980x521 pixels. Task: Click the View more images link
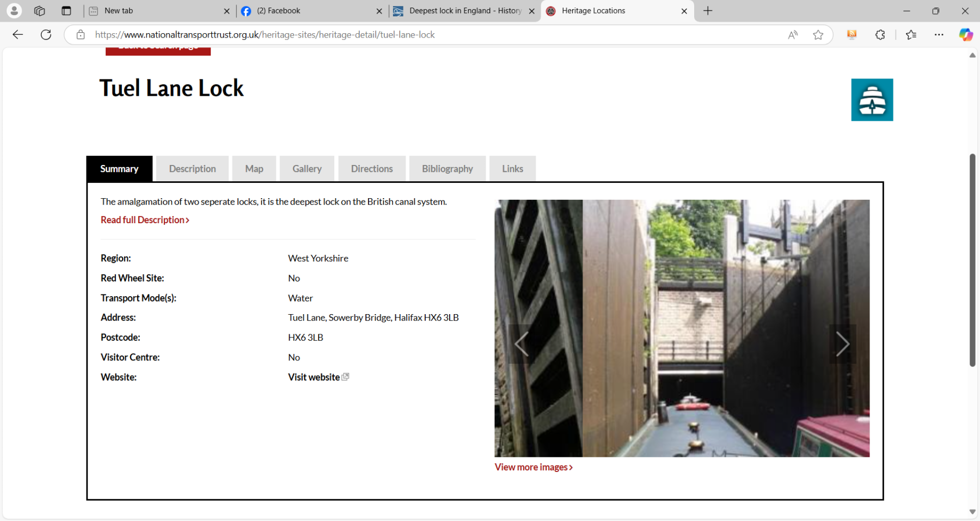point(534,467)
